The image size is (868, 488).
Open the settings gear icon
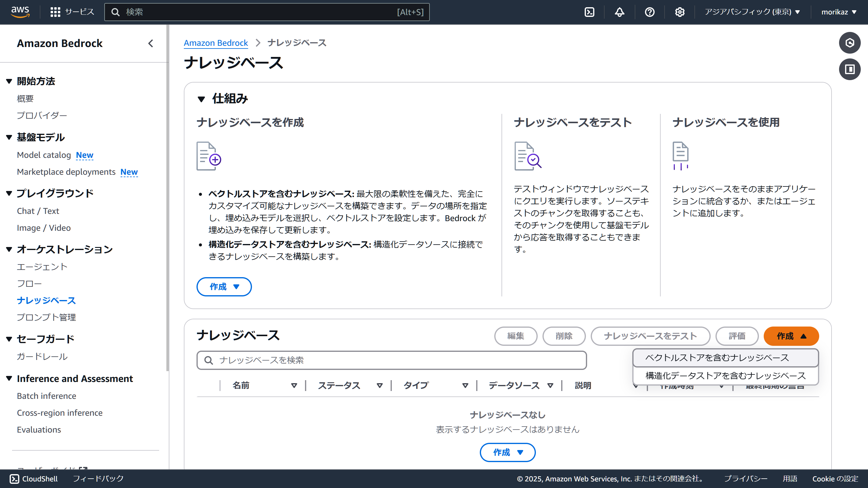click(x=680, y=12)
